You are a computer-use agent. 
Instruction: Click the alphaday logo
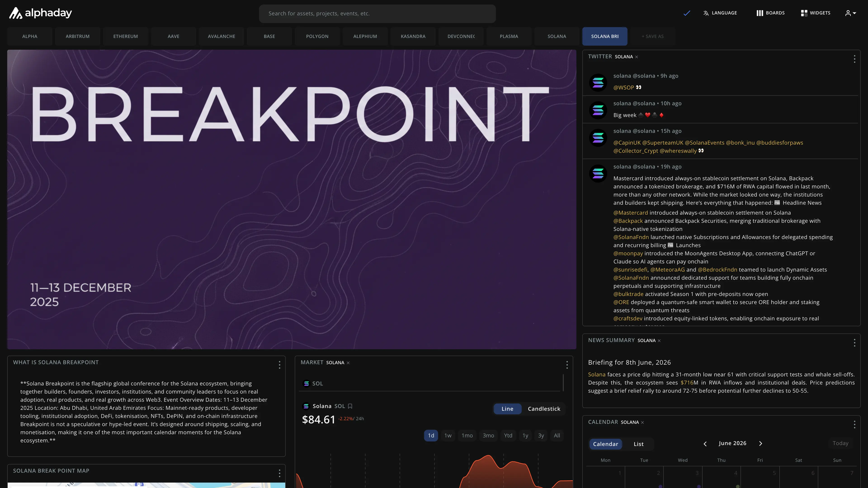[40, 13]
